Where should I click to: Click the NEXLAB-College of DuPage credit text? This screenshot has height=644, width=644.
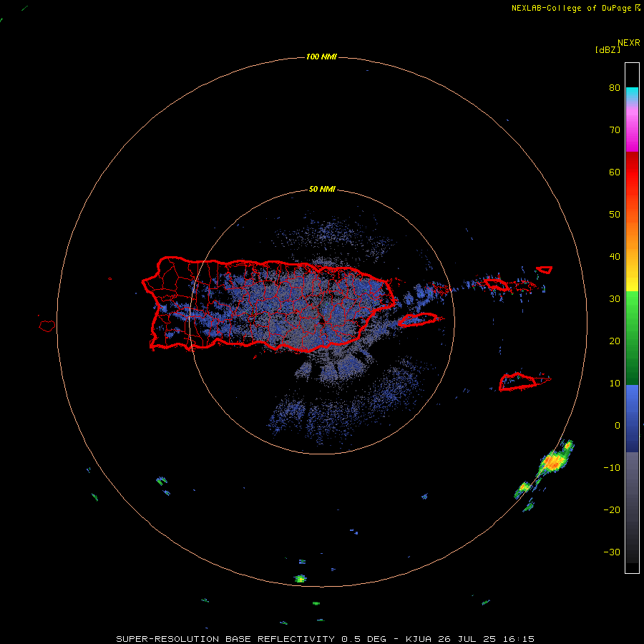[x=571, y=8]
